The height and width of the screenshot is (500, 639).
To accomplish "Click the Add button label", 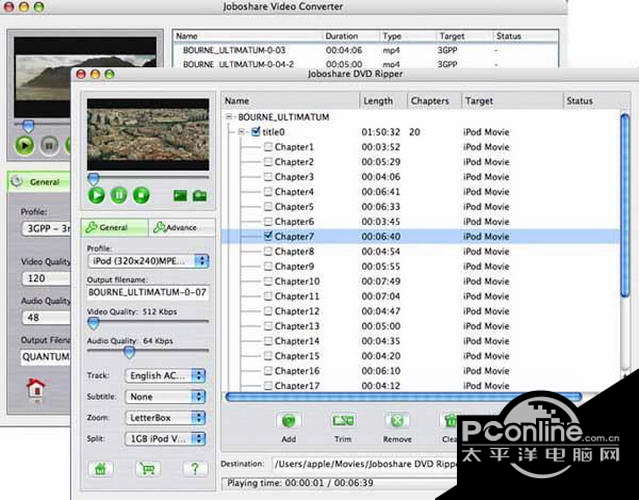I will [x=289, y=439].
